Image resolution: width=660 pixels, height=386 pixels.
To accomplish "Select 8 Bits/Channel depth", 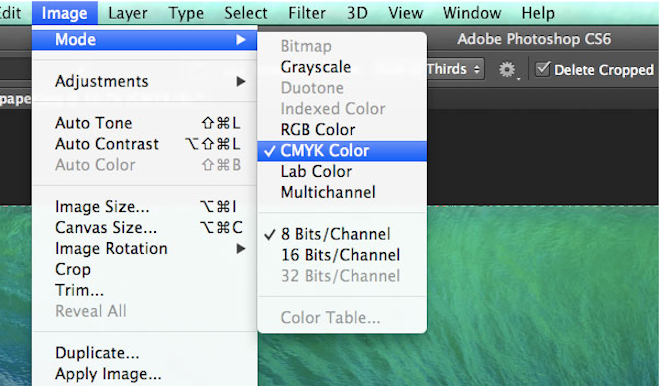I will pos(342,234).
